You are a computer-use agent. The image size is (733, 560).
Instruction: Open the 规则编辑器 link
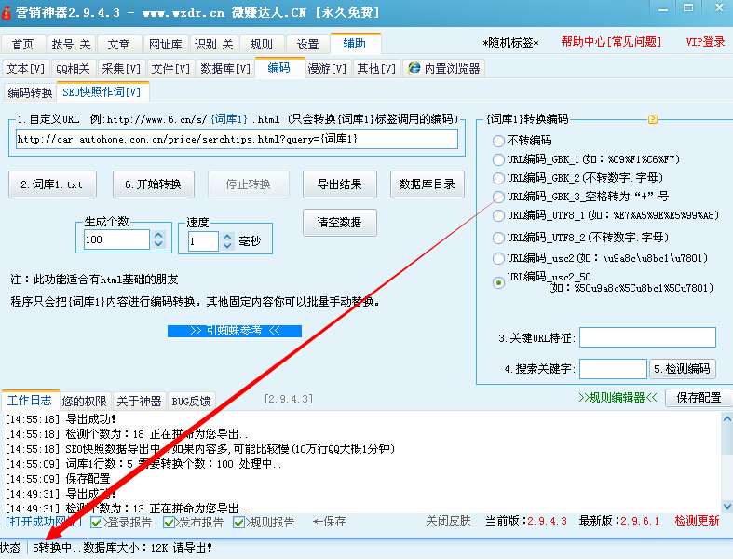point(618,398)
